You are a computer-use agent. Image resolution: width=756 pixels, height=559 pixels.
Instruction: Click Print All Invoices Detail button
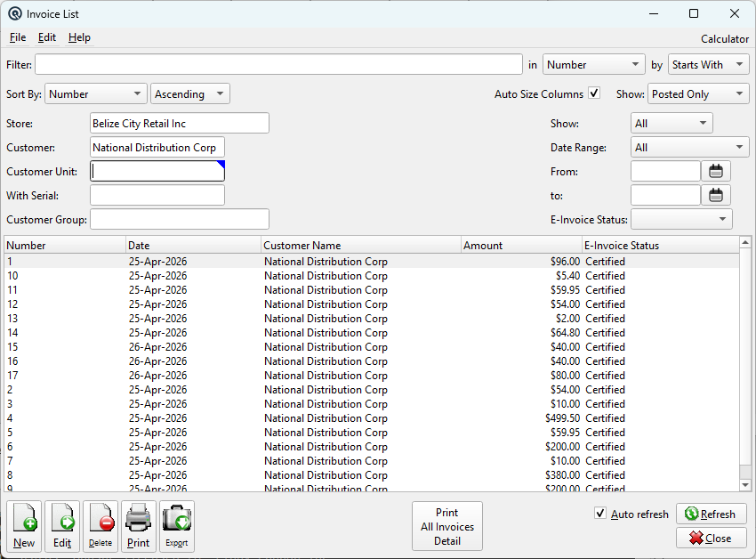click(447, 526)
